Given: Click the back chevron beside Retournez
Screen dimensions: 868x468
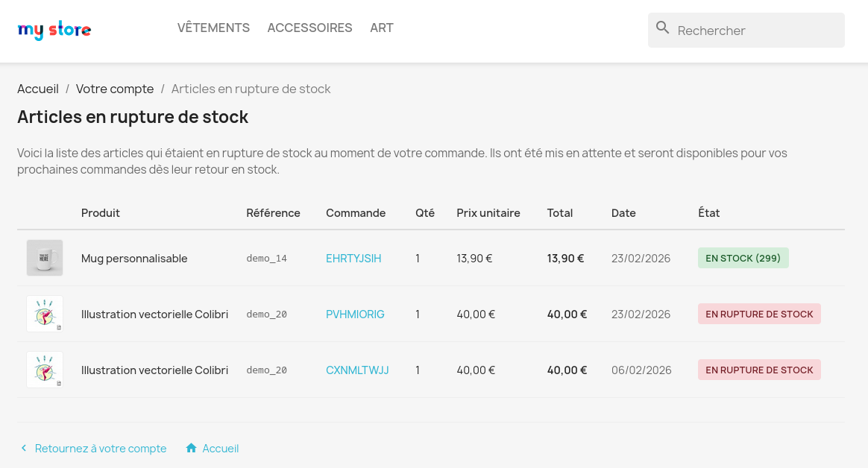Looking at the screenshot, I should pyautogui.click(x=24, y=448).
